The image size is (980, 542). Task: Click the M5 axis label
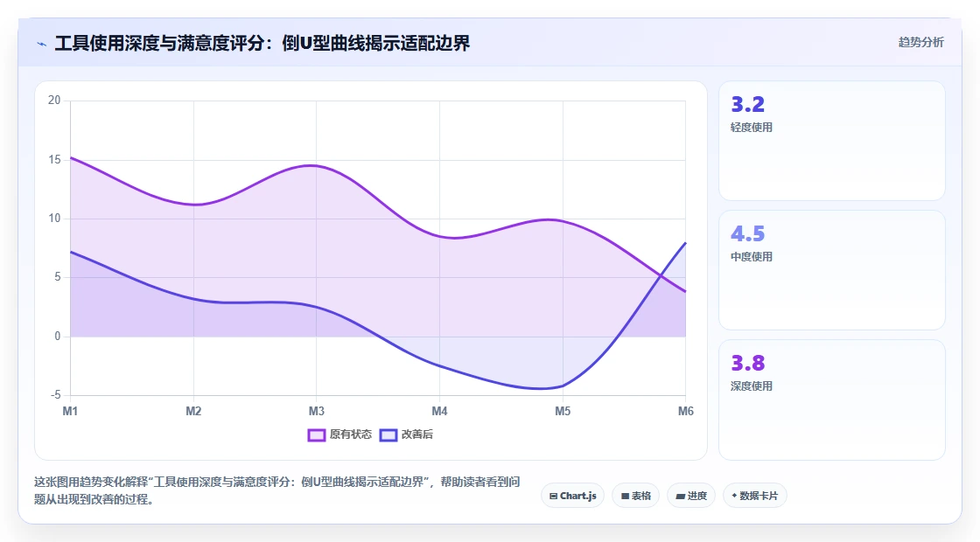point(563,411)
